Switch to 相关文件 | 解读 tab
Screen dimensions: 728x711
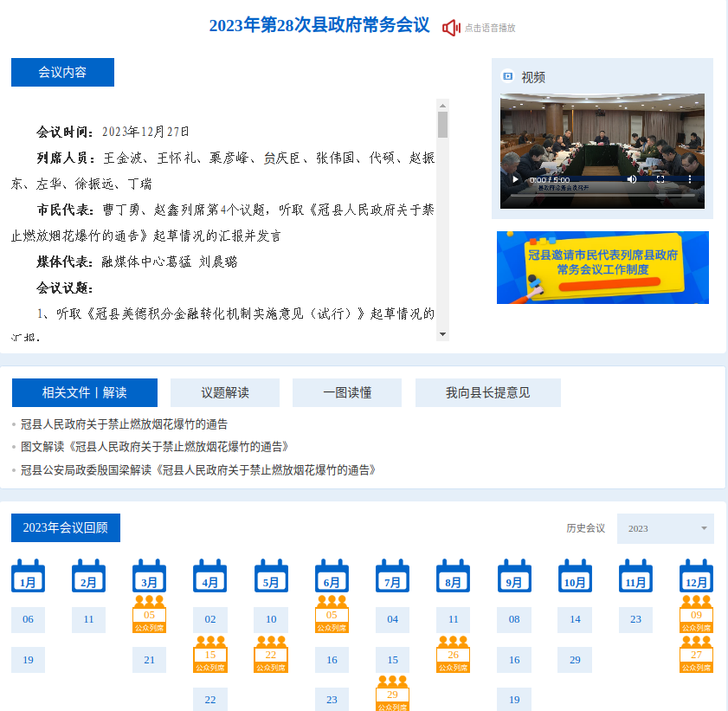pos(85,392)
